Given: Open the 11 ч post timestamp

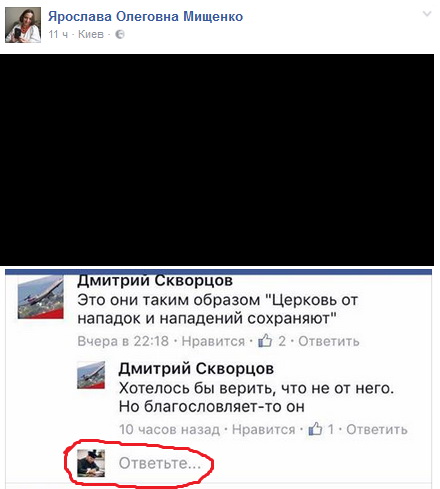Looking at the screenshot, I should (58, 34).
